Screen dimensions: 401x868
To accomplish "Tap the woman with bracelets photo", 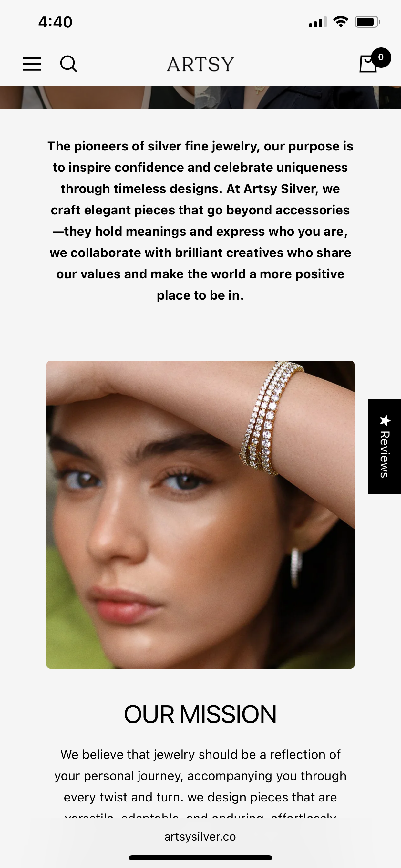I will pyautogui.click(x=200, y=514).
